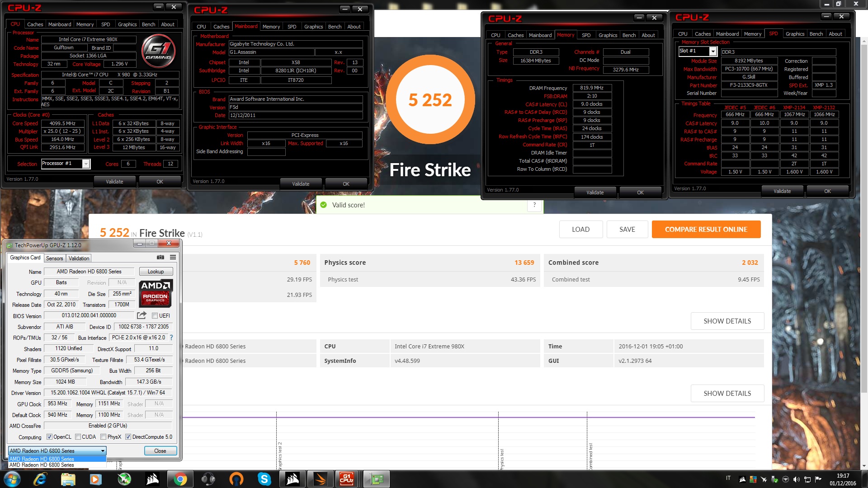Click OK in the Mainboard CPU-Z window
Viewport: 868px width, 488px height.
[x=346, y=184]
